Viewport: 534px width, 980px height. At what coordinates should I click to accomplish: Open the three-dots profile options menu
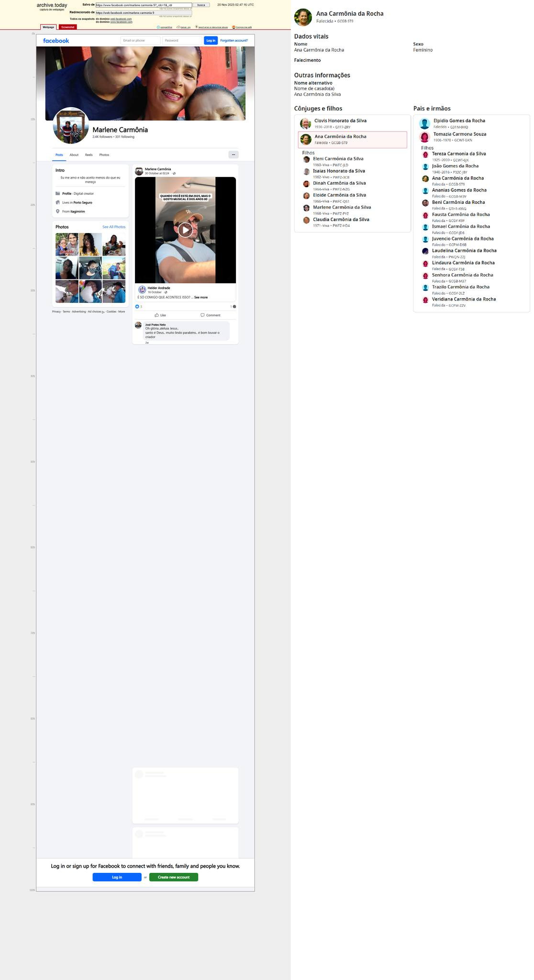[x=233, y=155]
